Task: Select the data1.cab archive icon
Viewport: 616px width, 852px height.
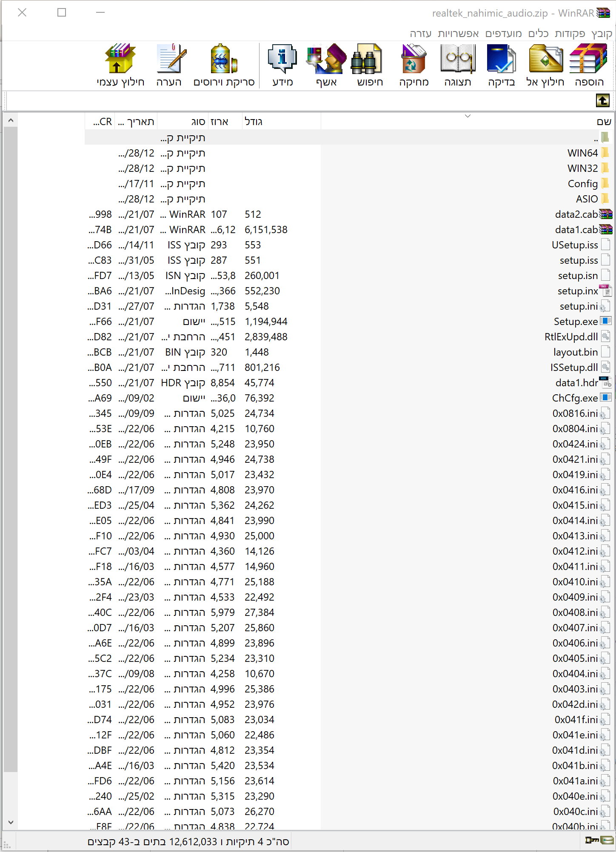Action: pos(606,230)
